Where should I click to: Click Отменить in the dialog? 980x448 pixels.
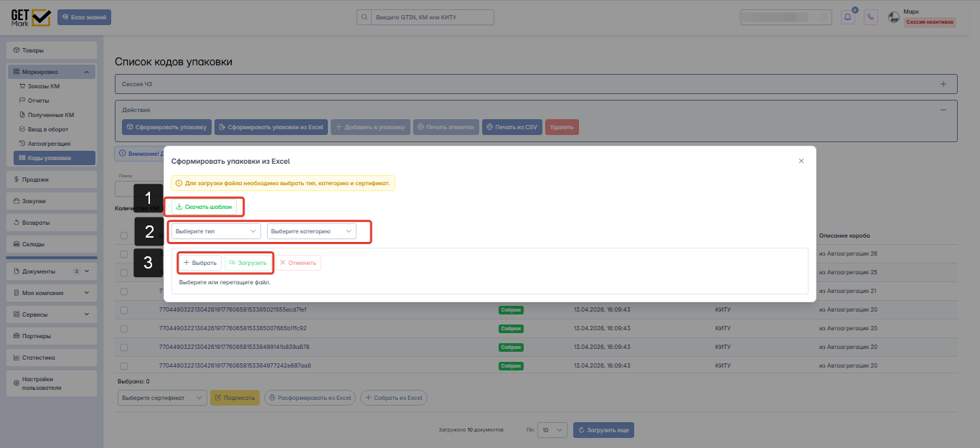pos(298,263)
